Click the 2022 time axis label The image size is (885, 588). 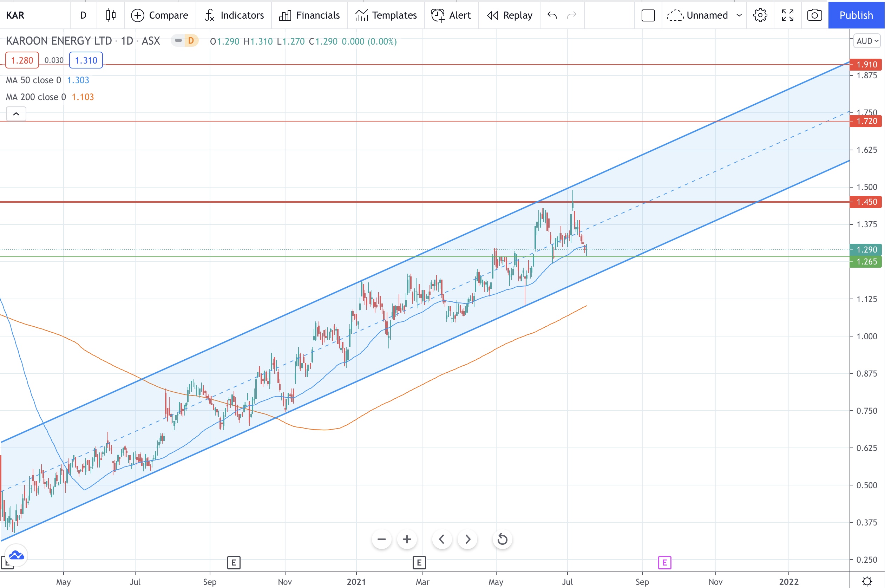tap(789, 582)
